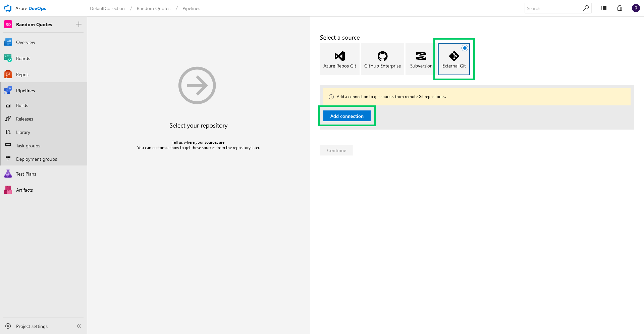Go to Pipelines breadcrumb
This screenshot has height=334, width=644.
pyautogui.click(x=191, y=8)
